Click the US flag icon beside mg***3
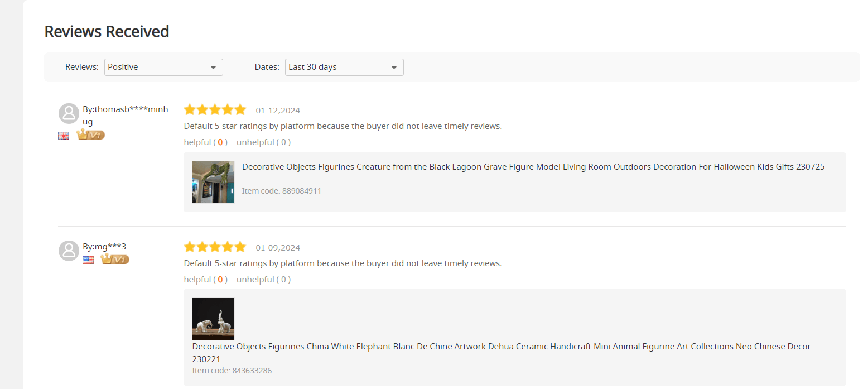Viewport: 868px width, 389px height. (x=88, y=259)
